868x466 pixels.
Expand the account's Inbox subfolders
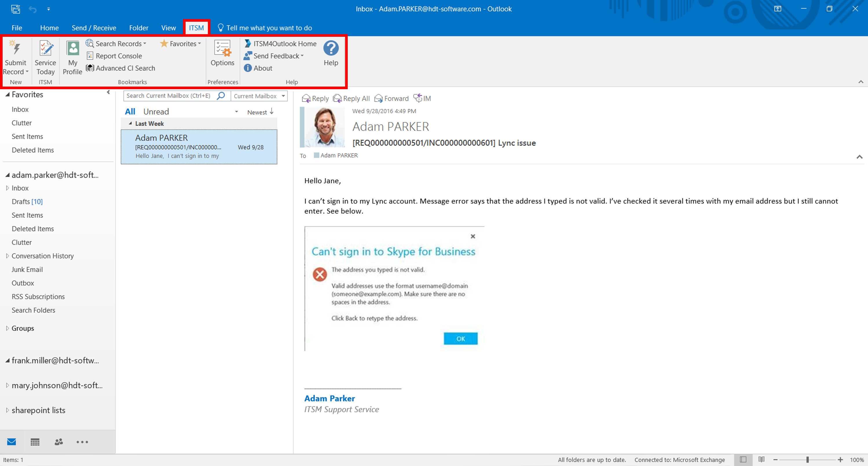pyautogui.click(x=7, y=188)
